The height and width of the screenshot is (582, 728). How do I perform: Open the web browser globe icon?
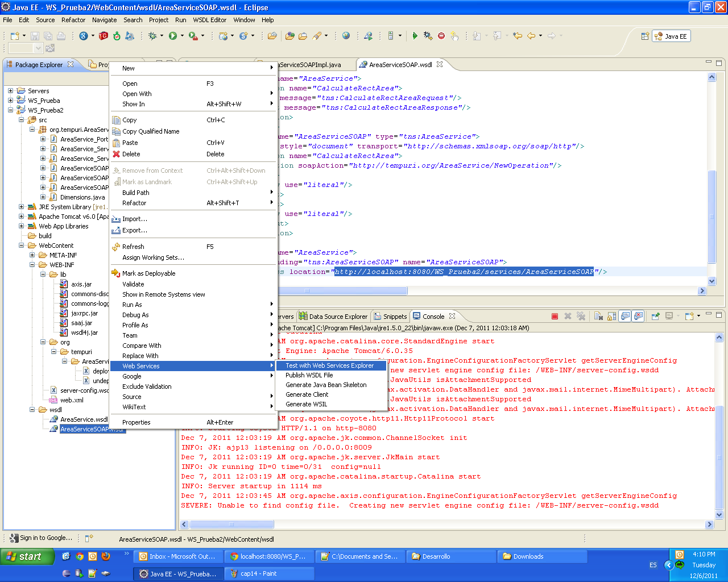[346, 36]
